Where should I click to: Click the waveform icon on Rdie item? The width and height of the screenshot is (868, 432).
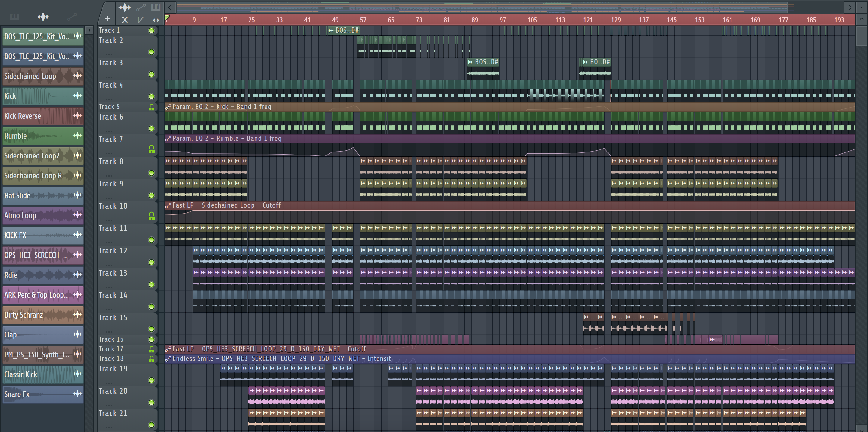[77, 274]
